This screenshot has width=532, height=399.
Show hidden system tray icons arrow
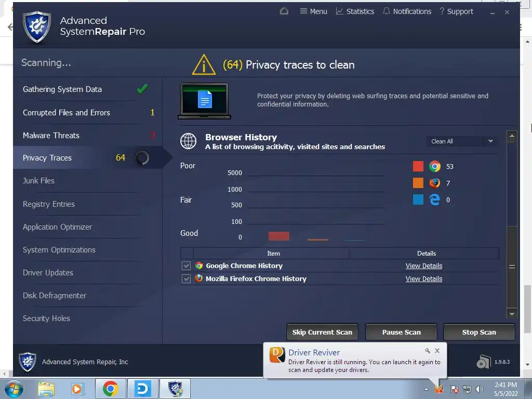point(426,389)
